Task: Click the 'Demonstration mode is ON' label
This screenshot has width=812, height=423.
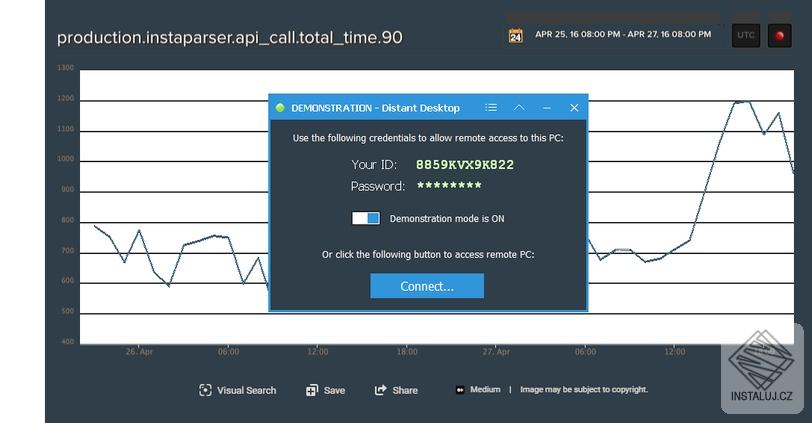Action: pos(447,218)
